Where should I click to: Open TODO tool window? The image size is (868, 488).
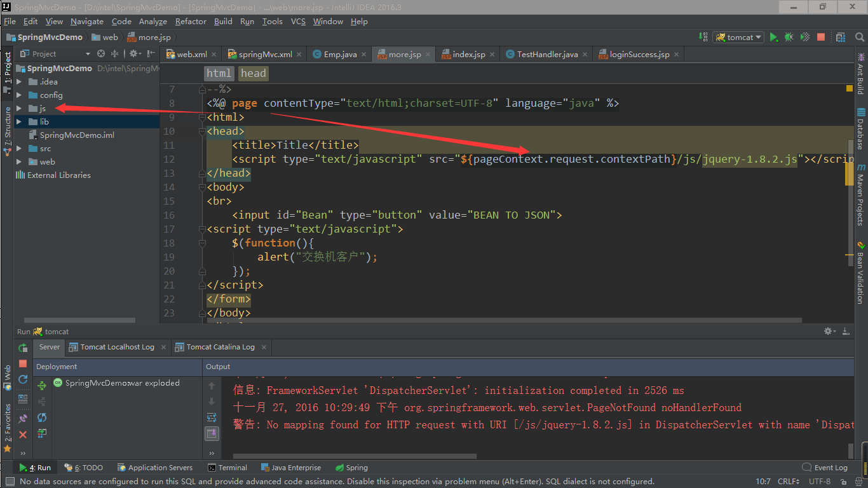(x=83, y=468)
